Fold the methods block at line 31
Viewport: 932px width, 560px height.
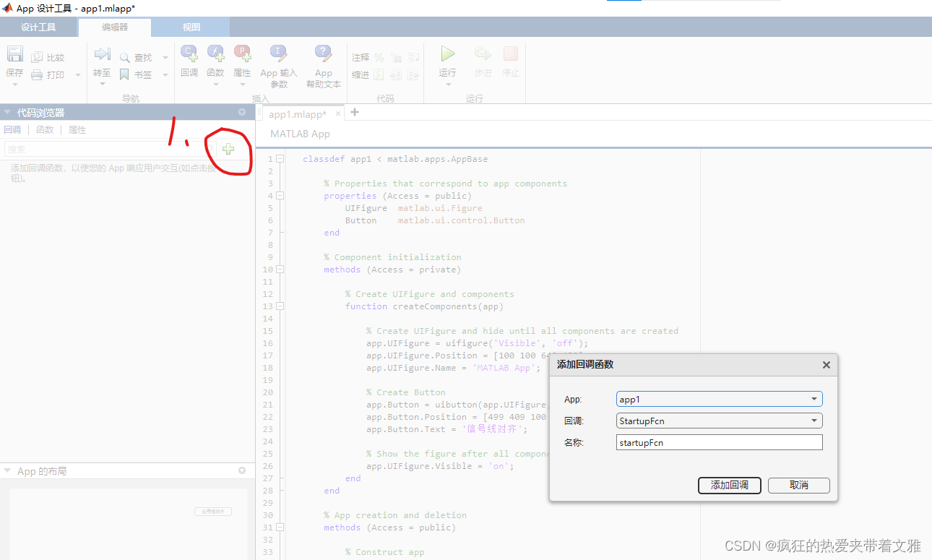pos(280,527)
